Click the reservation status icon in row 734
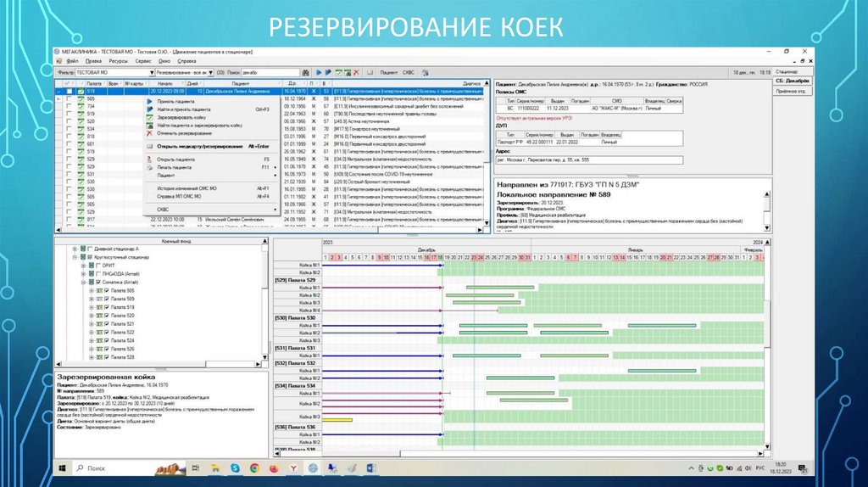 [x=81, y=106]
